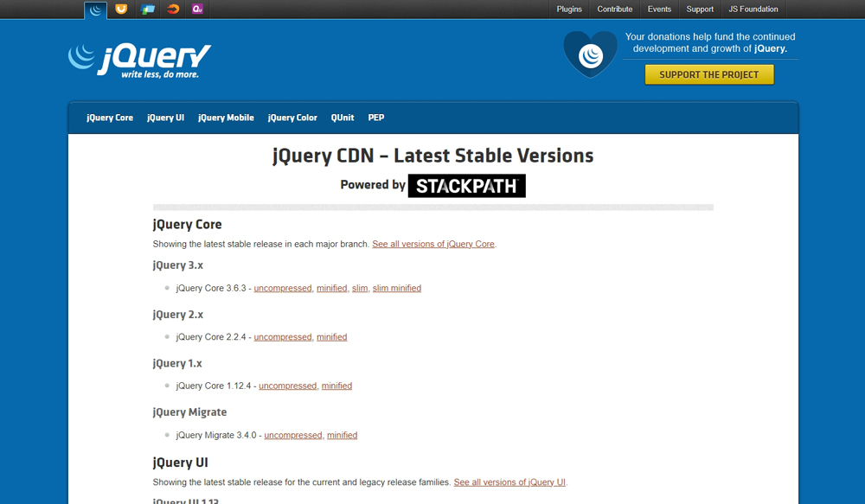Open the jQuery Mobile project icon in top bar

click(x=147, y=9)
